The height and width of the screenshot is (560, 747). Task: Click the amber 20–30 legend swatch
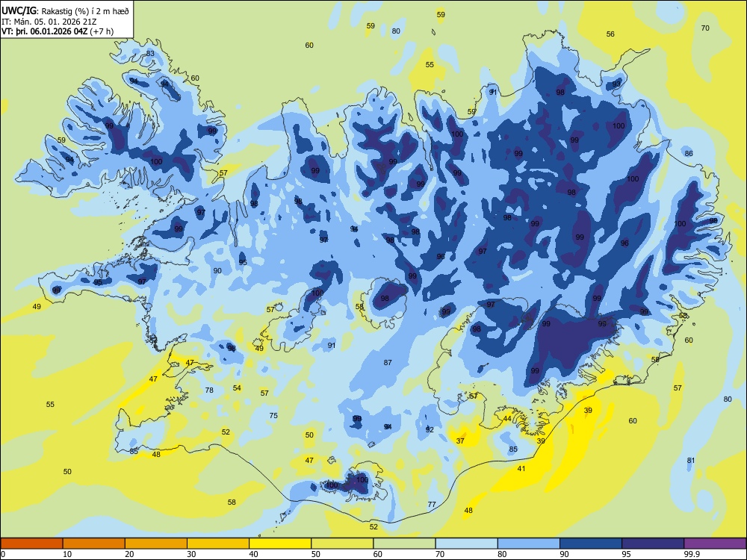[156, 544]
